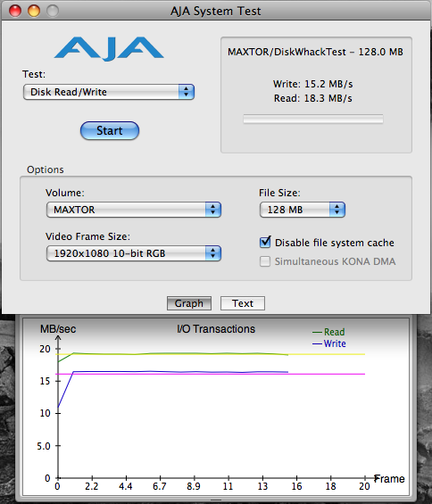Click the test progress bar

313,119
